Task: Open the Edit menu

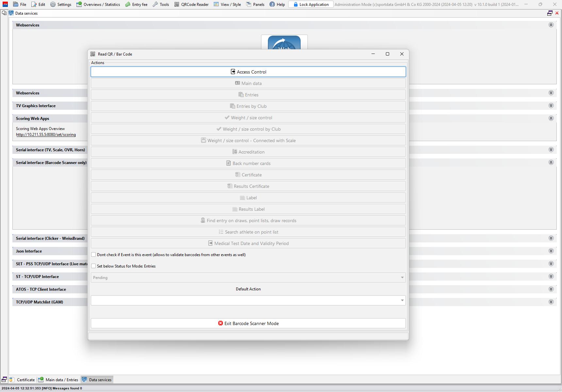Action: 38,4
